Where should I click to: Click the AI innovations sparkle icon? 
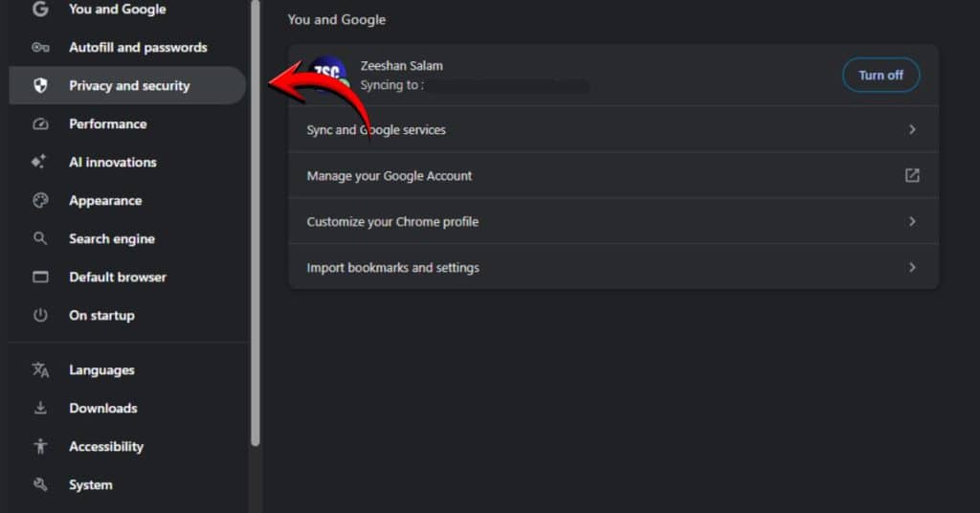(x=40, y=163)
